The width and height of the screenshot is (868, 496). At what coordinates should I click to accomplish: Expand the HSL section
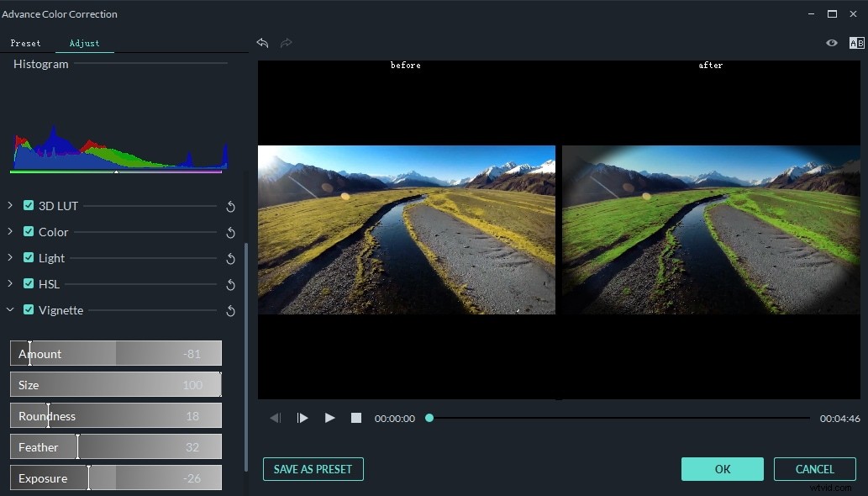[x=11, y=284]
